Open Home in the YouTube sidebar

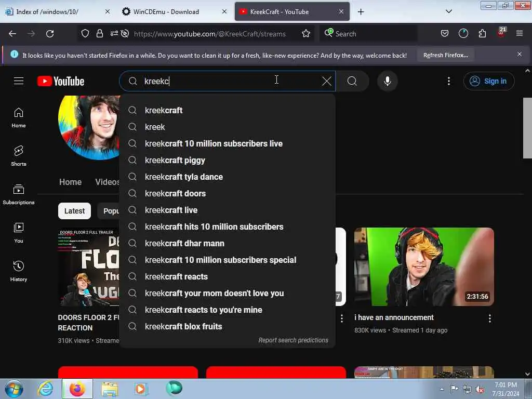(x=19, y=117)
